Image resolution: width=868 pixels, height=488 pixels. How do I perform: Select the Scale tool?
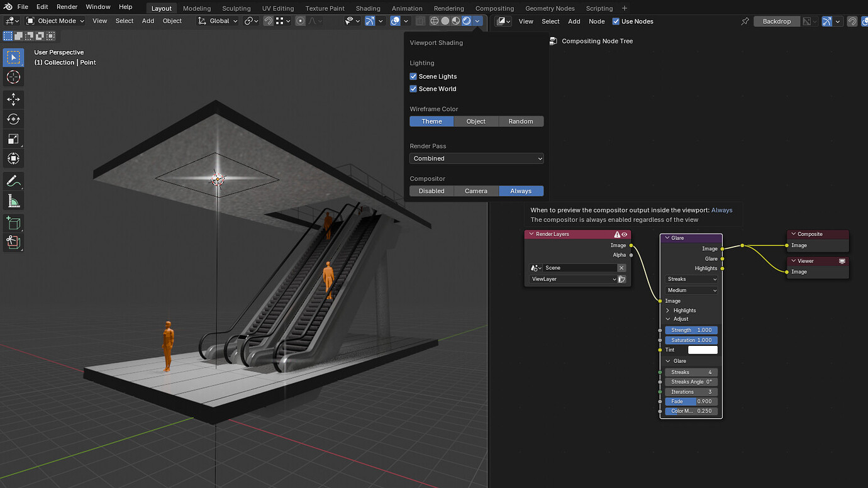tap(13, 139)
